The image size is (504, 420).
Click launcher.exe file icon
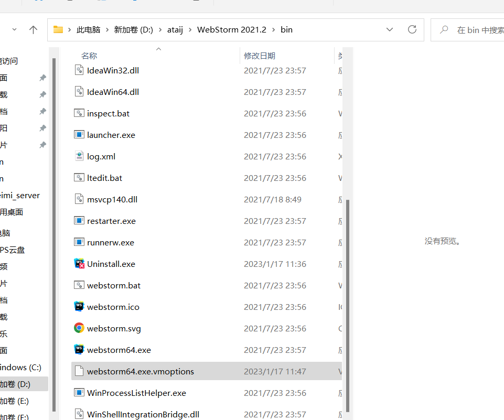79,135
